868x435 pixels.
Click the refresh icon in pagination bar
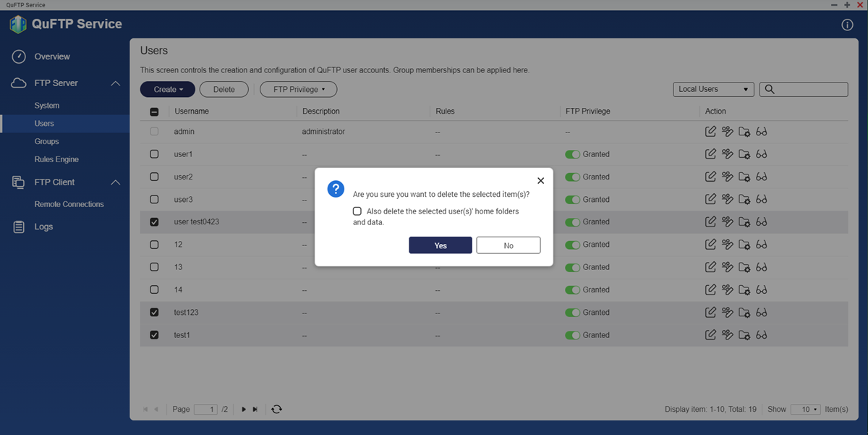(276, 409)
